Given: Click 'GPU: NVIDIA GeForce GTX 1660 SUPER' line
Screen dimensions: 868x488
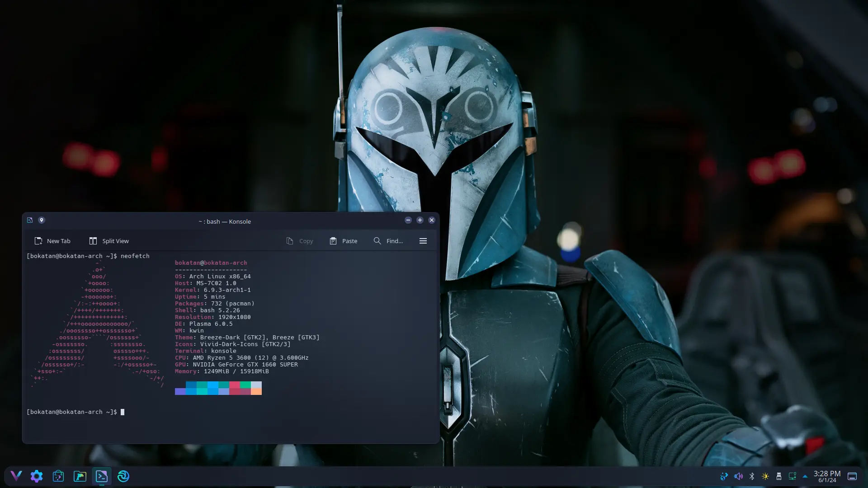Looking at the screenshot, I should 236,365.
